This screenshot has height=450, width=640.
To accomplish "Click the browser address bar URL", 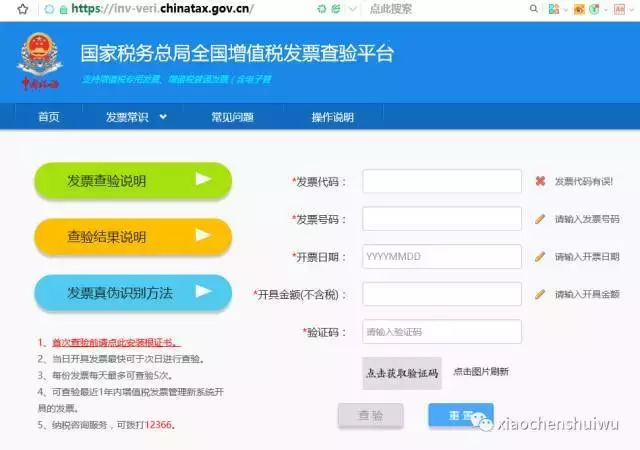I will pyautogui.click(x=162, y=9).
